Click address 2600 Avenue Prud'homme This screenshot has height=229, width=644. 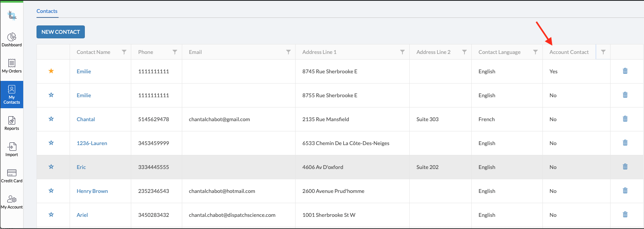pos(333,191)
